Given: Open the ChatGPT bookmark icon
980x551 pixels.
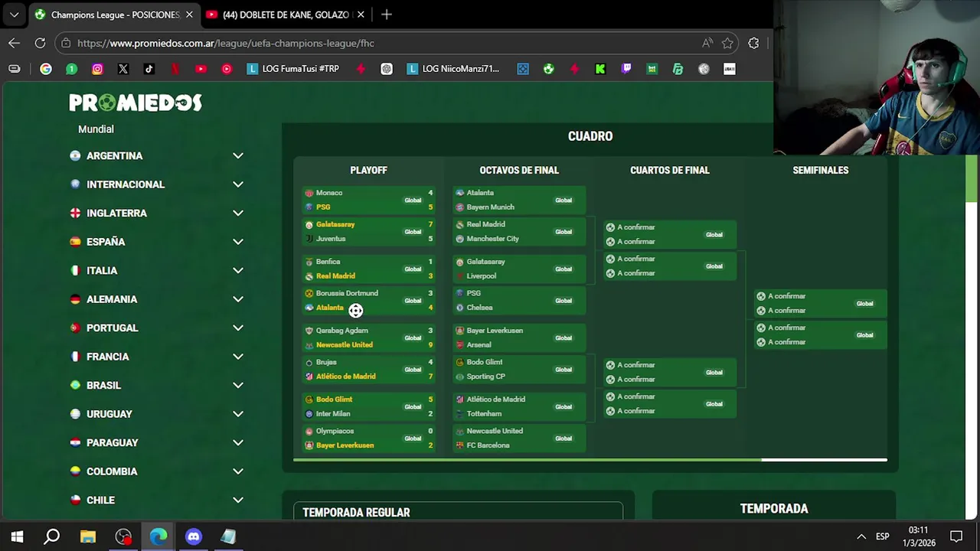Looking at the screenshot, I should coord(387,69).
